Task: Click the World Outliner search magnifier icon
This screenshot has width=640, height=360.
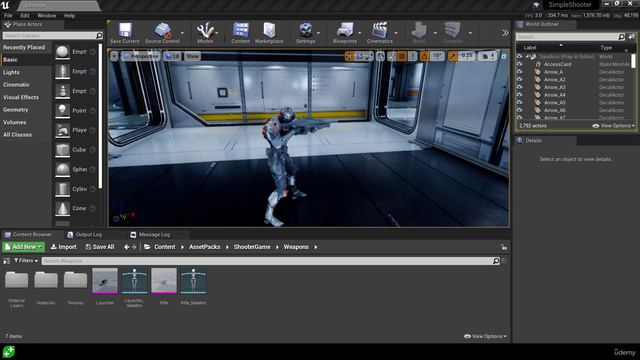Action: pyautogui.click(x=621, y=37)
